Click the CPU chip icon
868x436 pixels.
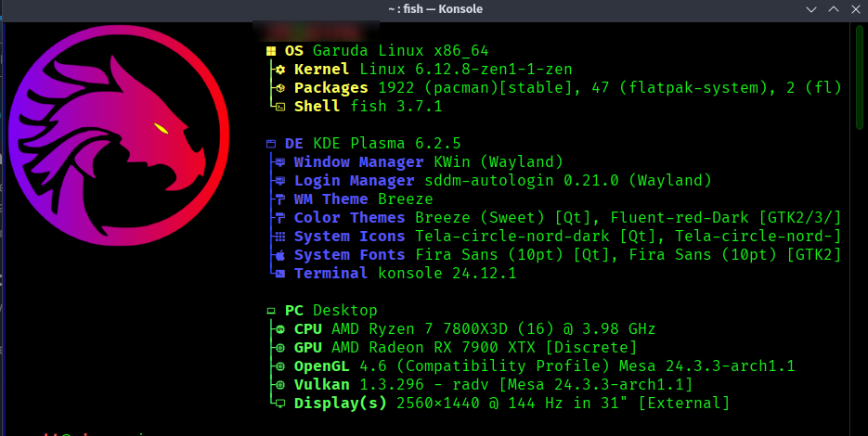tap(280, 329)
